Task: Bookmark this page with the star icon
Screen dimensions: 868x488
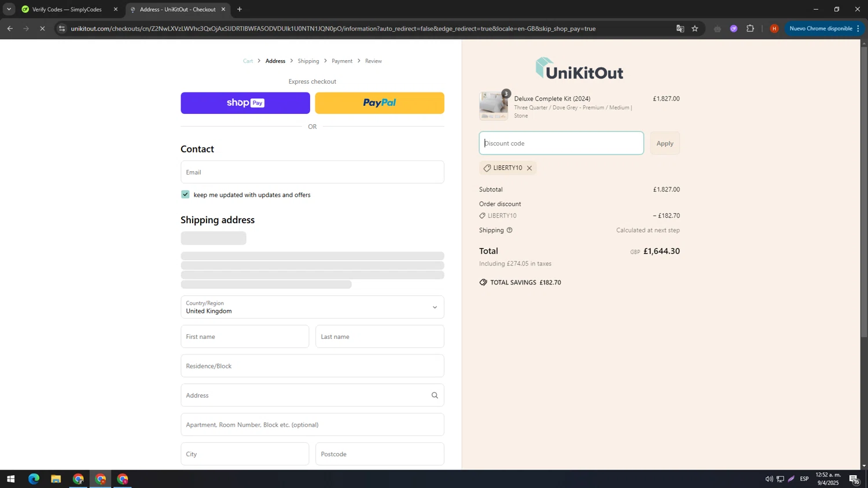Action: [x=695, y=28]
